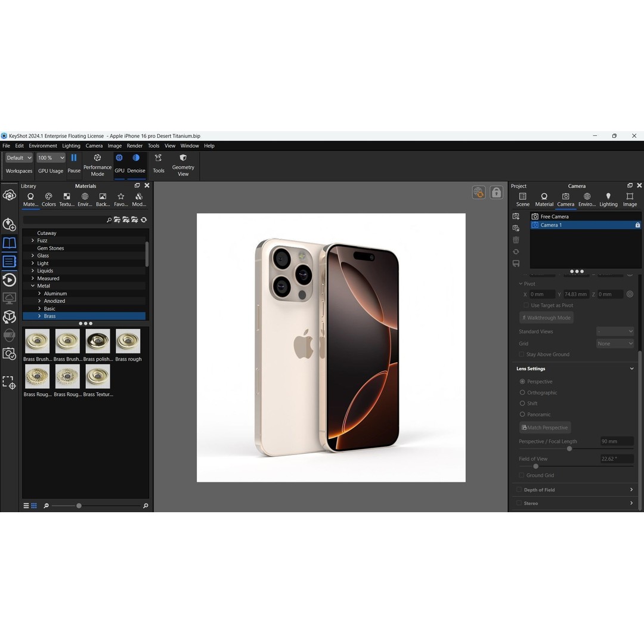Select the Panoramic radio button
This screenshot has height=644, width=644.
point(522,414)
